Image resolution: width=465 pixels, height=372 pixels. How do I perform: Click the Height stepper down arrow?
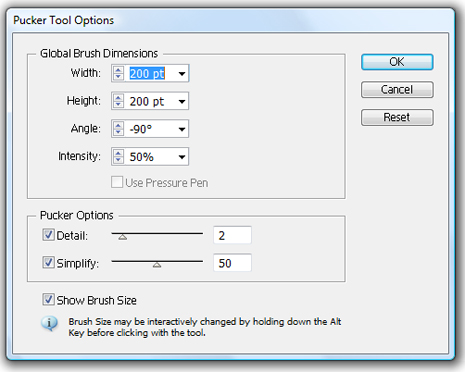point(118,104)
